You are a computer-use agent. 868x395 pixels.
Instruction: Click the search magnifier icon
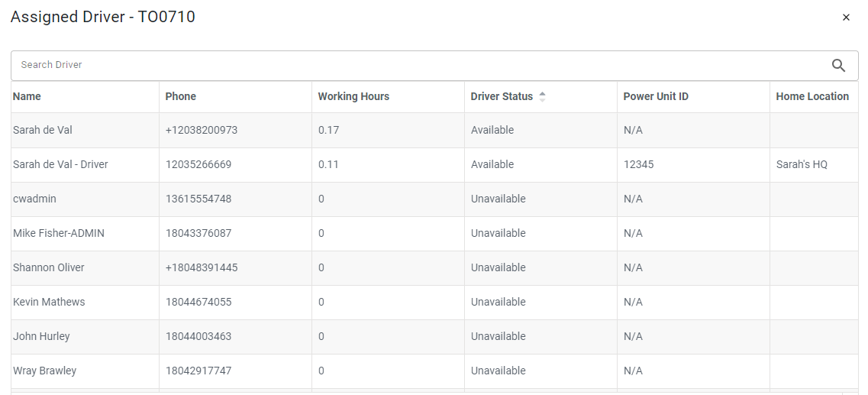[838, 66]
